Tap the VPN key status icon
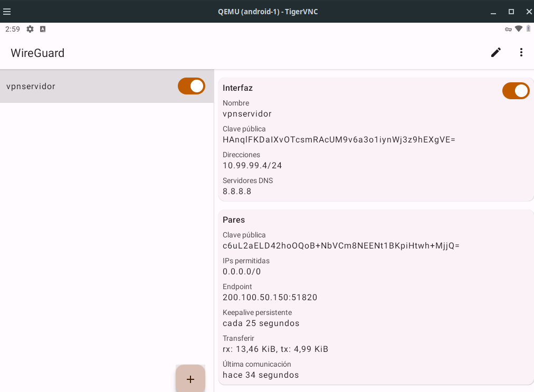 point(508,30)
